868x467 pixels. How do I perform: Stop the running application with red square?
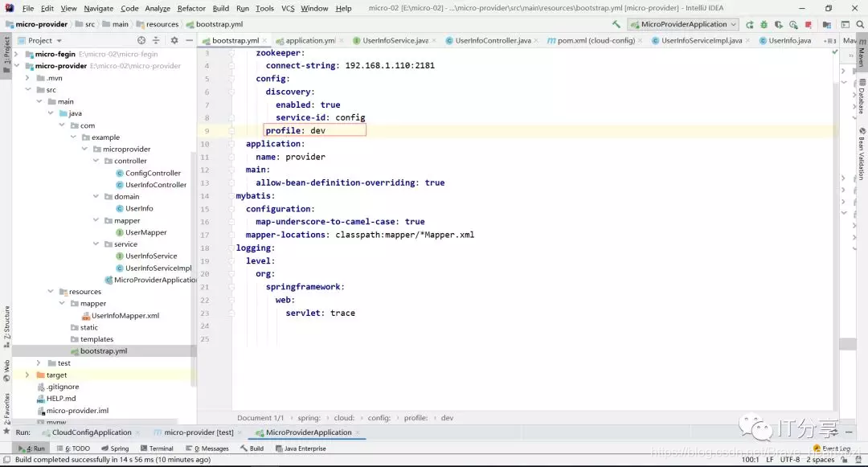pyautogui.click(x=809, y=24)
